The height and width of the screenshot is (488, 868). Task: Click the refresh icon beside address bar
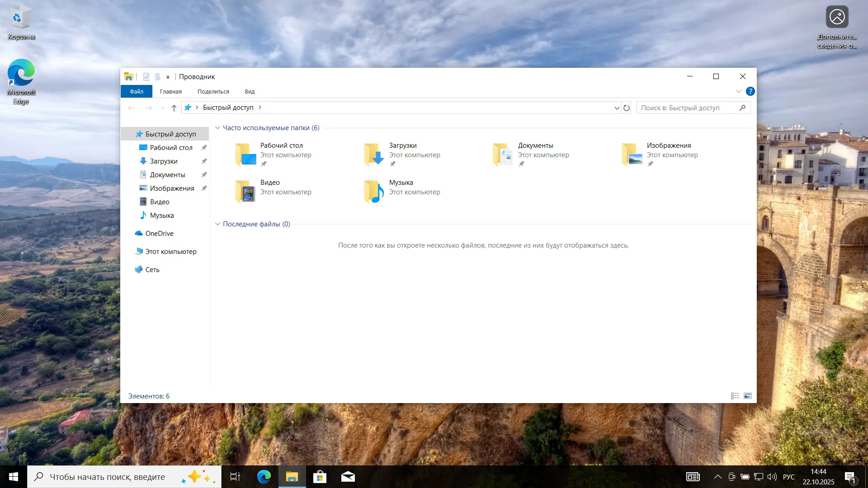pos(627,108)
